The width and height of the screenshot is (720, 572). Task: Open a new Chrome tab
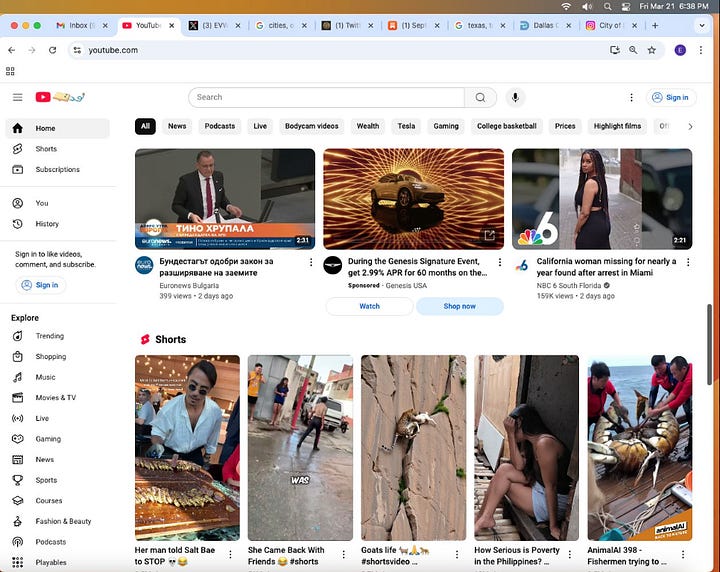click(655, 26)
